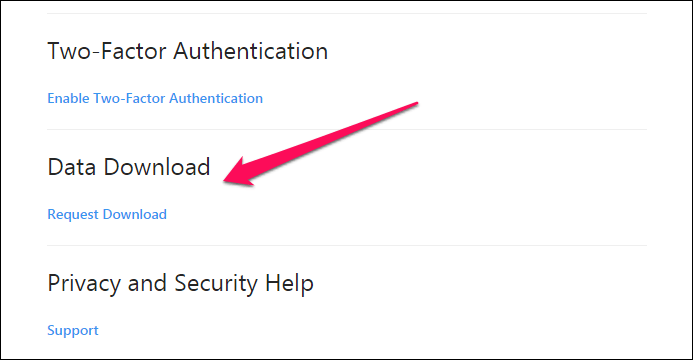Click the divider line above Data Download heading
Image resolution: width=693 pixels, height=360 pixels.
click(x=347, y=129)
